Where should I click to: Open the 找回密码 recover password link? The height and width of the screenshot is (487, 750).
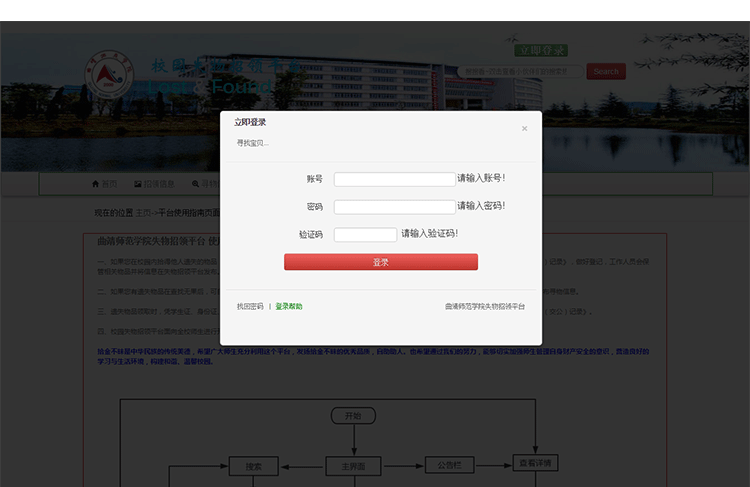pos(250,307)
